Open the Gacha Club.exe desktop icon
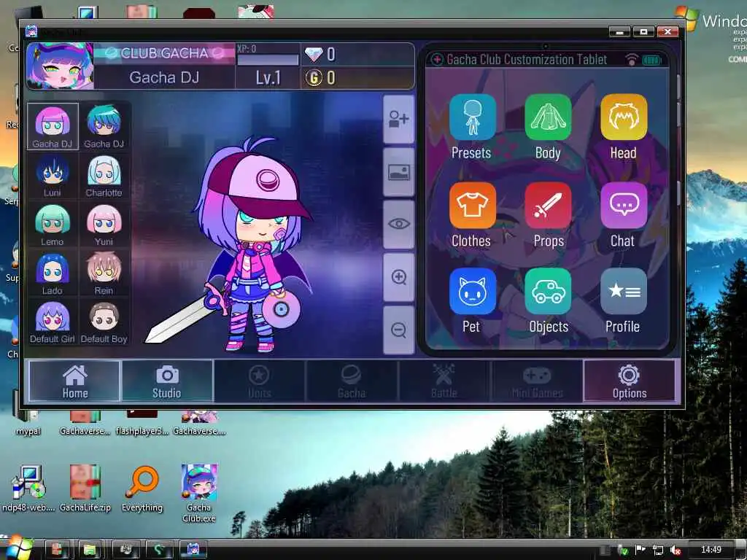The height and width of the screenshot is (560, 747). 199,493
